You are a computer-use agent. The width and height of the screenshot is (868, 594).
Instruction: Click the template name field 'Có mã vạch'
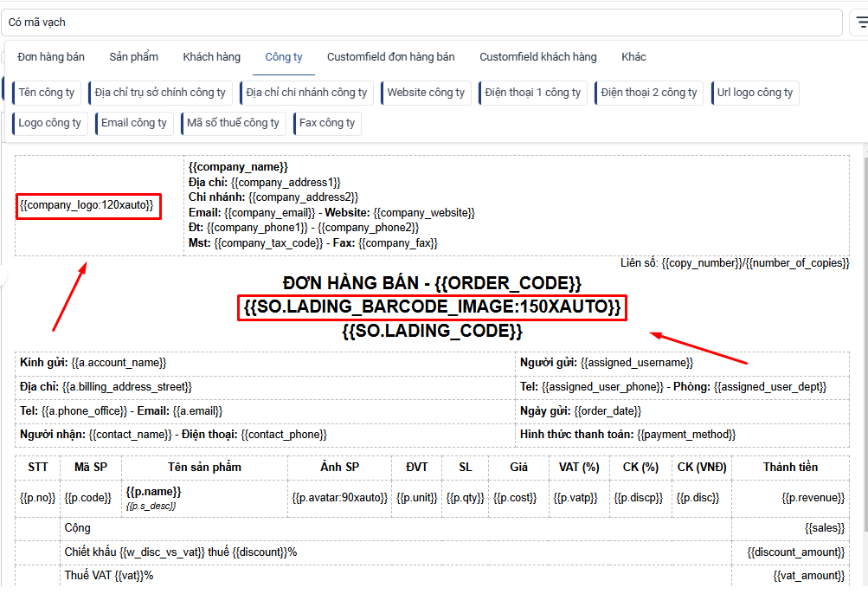[x=421, y=22]
